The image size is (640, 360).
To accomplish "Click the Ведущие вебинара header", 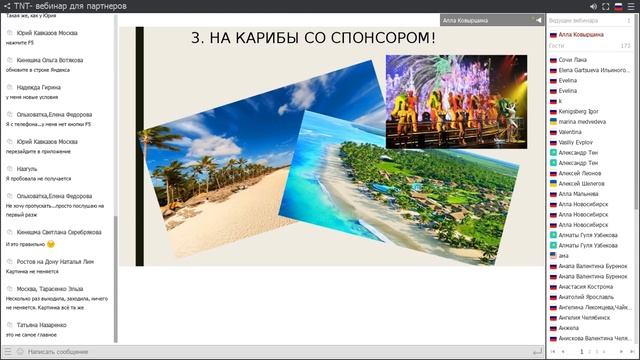I will pos(573,20).
